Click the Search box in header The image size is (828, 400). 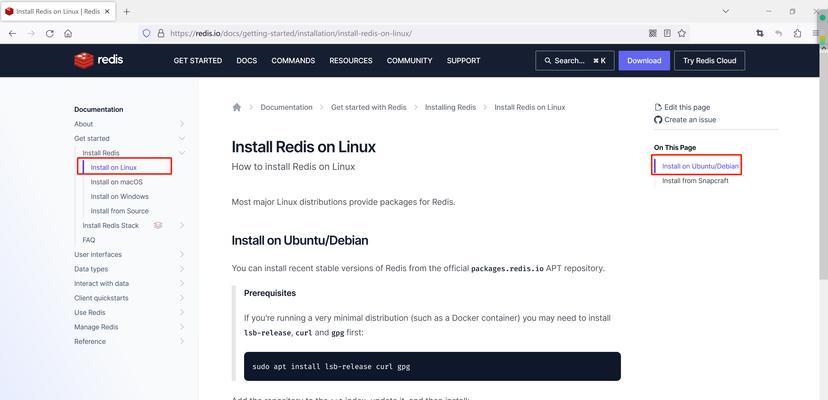(x=575, y=61)
